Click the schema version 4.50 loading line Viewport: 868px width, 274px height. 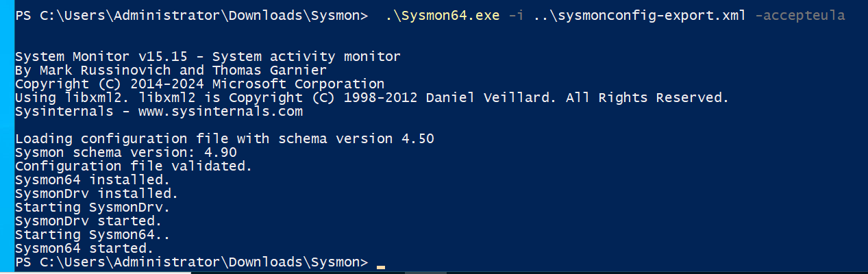pyautogui.click(x=224, y=138)
